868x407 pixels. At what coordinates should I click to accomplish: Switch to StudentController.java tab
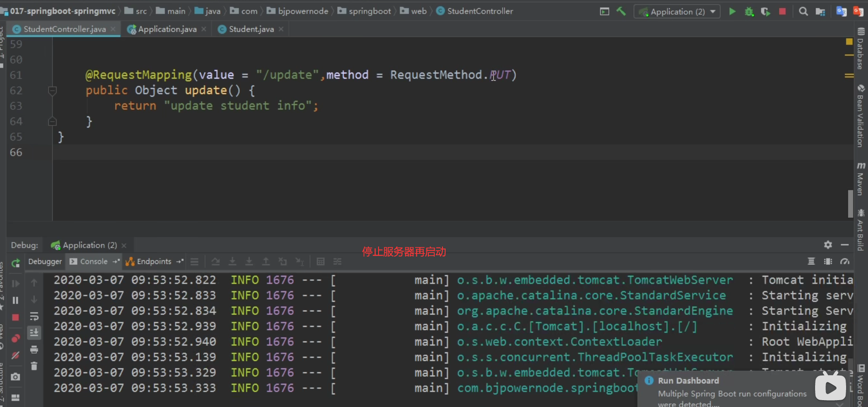pyautogui.click(x=64, y=29)
